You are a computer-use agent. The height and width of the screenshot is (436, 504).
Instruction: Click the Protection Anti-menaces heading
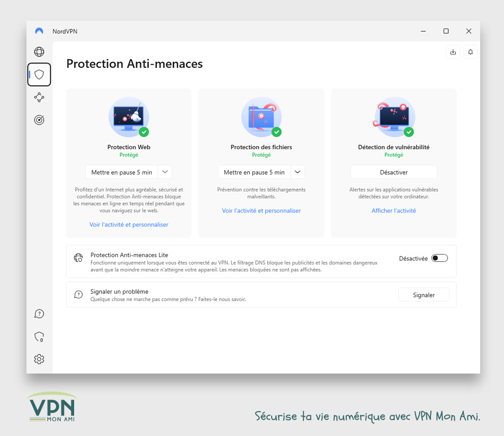pyautogui.click(x=134, y=63)
